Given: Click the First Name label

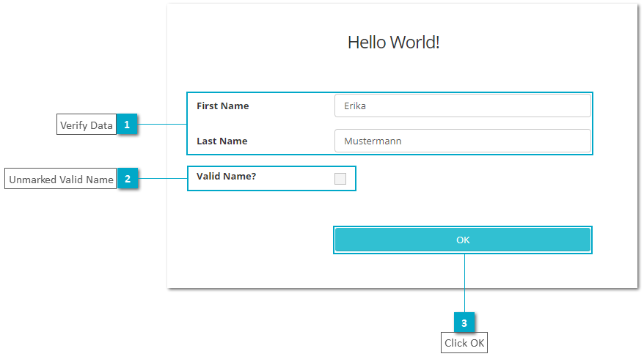Looking at the screenshot, I should click(222, 106).
